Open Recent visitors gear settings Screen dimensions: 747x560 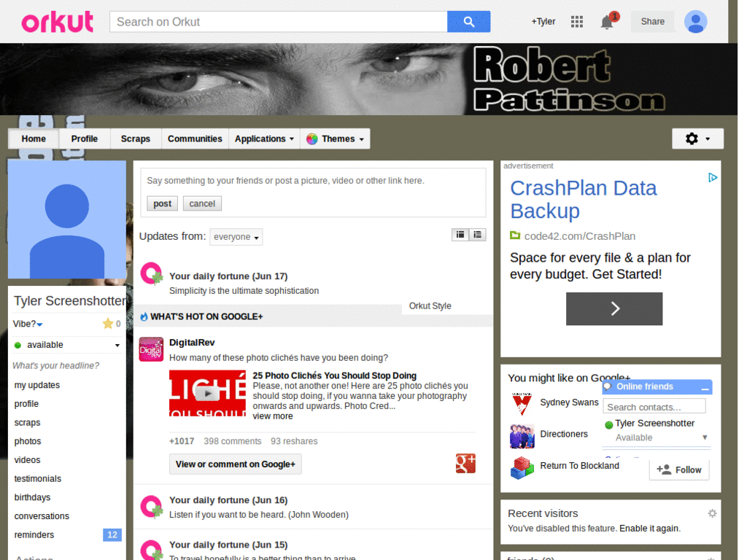click(x=712, y=513)
